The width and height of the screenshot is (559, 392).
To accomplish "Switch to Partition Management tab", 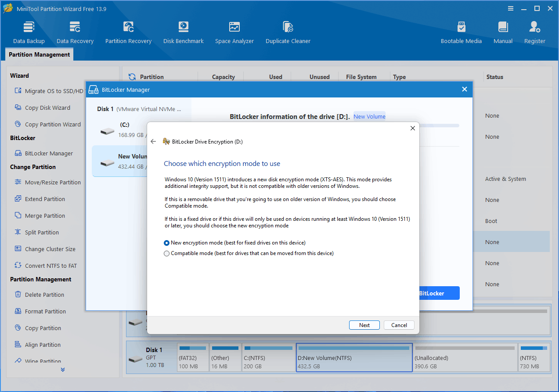I will coord(39,54).
